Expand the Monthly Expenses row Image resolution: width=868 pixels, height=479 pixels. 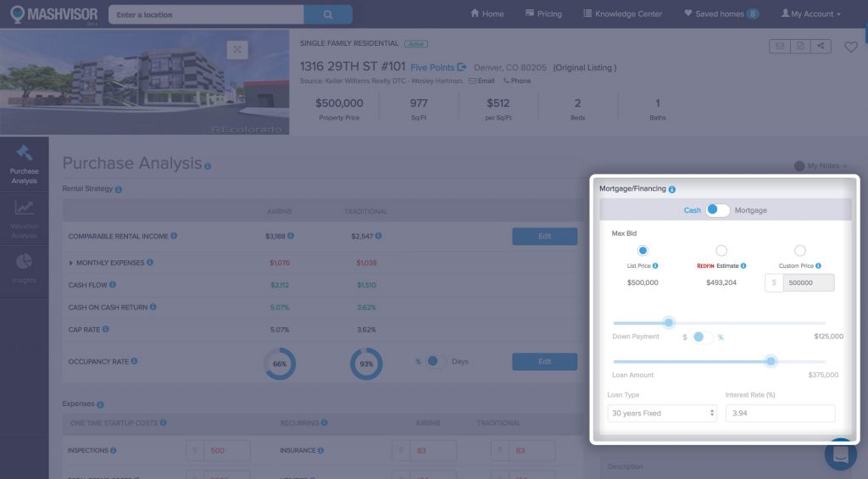tap(71, 263)
